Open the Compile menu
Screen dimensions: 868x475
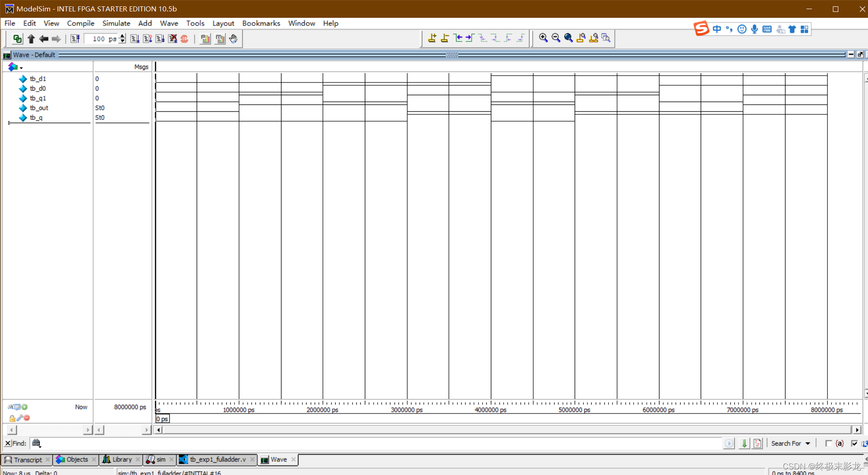(x=81, y=23)
